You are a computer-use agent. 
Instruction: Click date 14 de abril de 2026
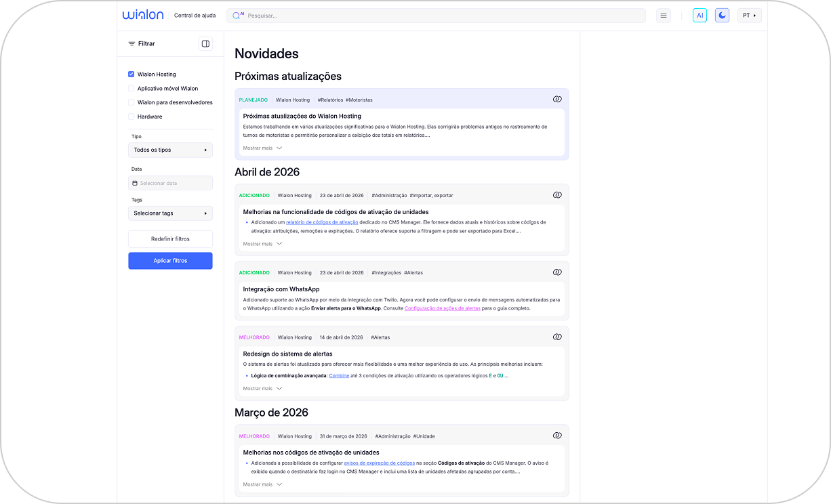(342, 337)
